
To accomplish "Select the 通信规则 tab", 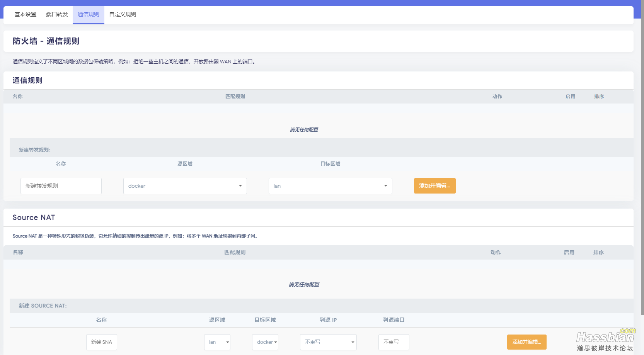I will pos(89,14).
